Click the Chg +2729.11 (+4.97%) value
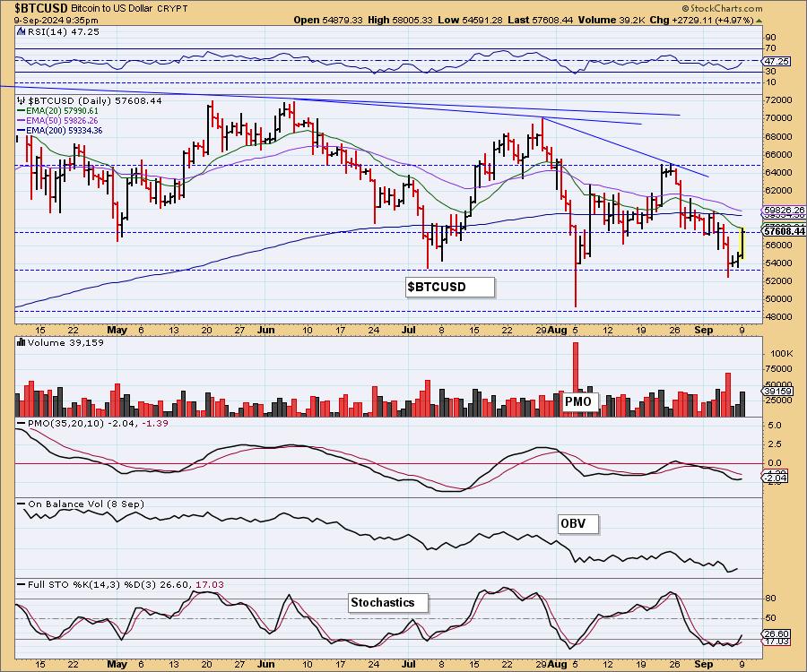This screenshot has height=672, width=807. (x=702, y=20)
